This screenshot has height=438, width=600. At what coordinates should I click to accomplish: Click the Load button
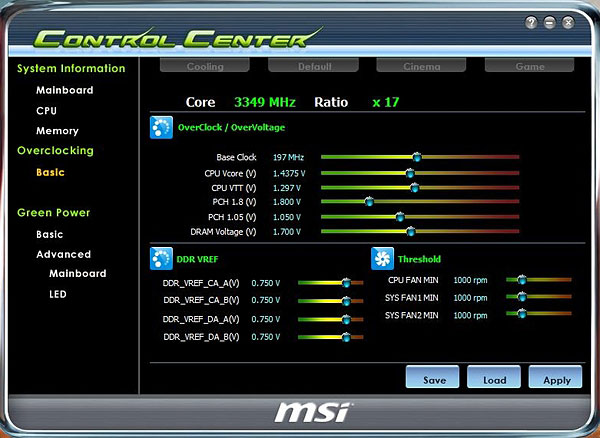[x=494, y=377]
